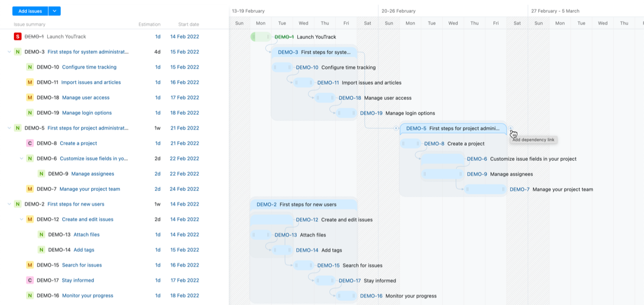This screenshot has width=644, height=305.
Task: Click the Add issues button
Action: click(x=30, y=11)
